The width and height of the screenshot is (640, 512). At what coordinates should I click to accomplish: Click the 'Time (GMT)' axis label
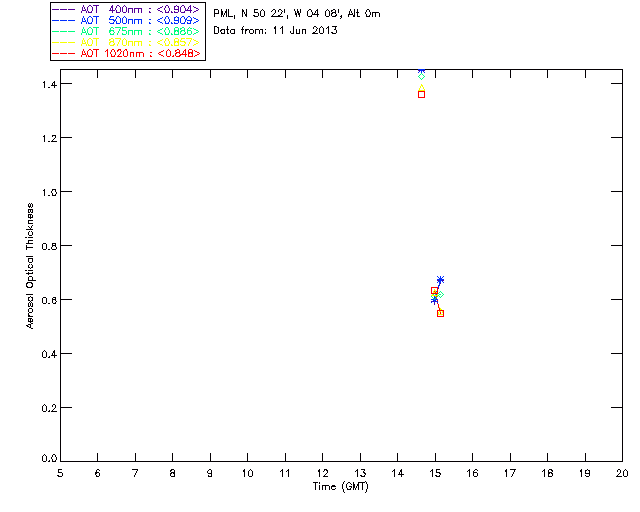(340, 487)
